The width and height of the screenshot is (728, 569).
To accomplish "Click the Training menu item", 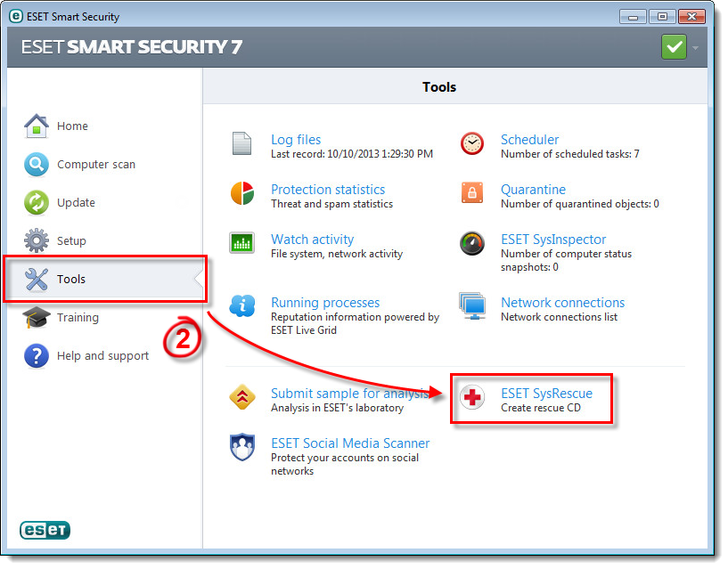I will [x=78, y=318].
